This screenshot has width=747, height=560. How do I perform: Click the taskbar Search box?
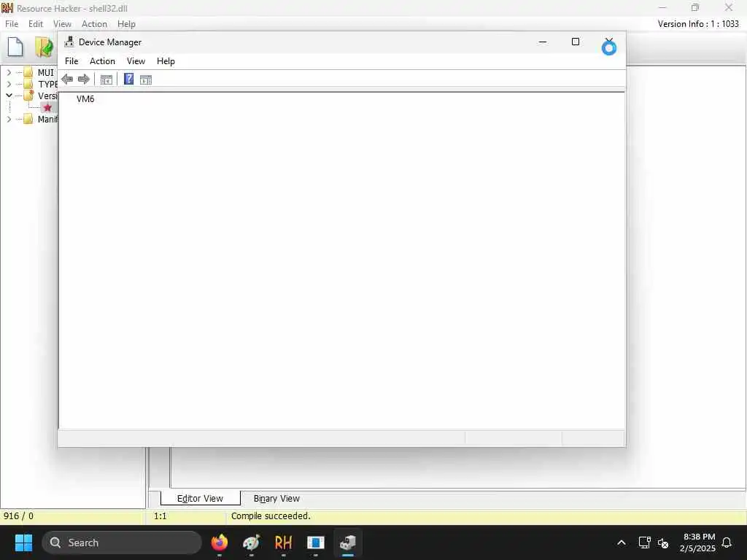[x=122, y=542]
